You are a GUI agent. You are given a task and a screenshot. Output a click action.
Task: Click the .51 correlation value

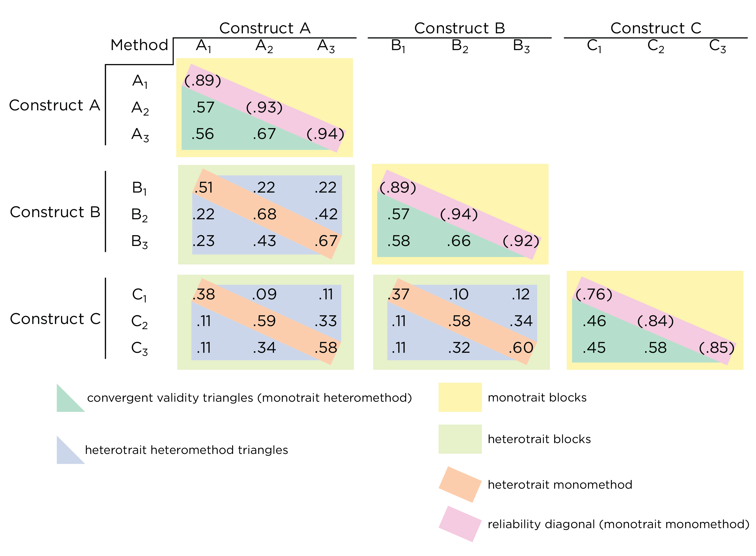203,187
